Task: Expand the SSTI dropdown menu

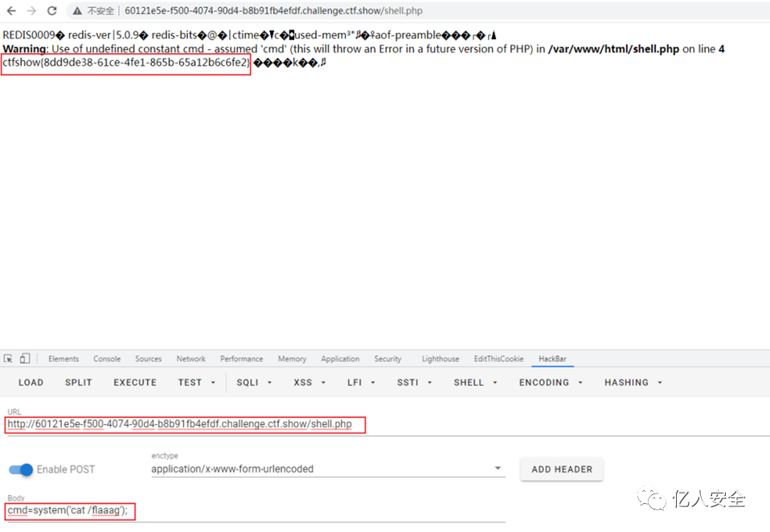Action: point(415,383)
